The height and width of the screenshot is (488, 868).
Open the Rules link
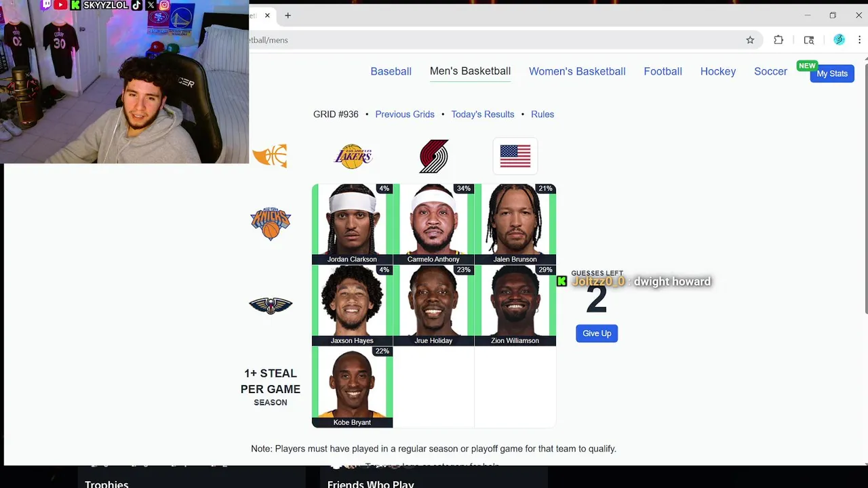(x=542, y=114)
